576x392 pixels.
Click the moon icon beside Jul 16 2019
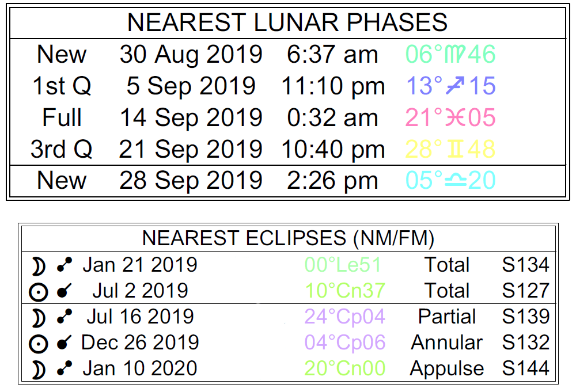pyautogui.click(x=39, y=317)
